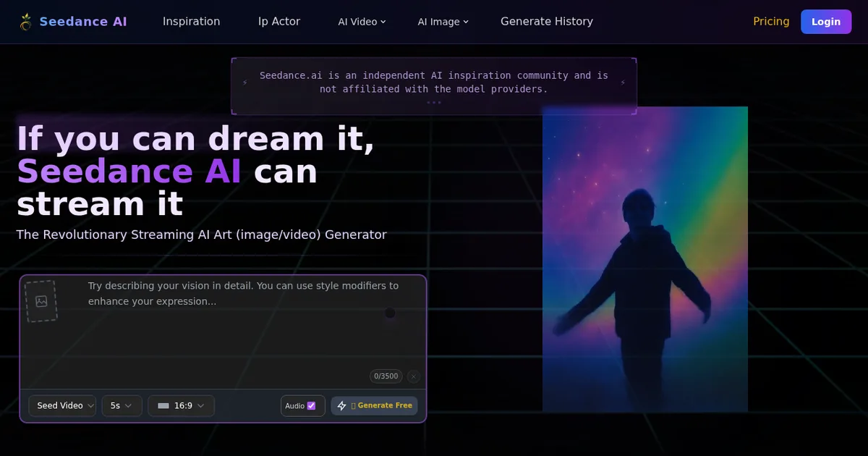
Task: Expand the AI Video menu
Action: click(x=362, y=22)
